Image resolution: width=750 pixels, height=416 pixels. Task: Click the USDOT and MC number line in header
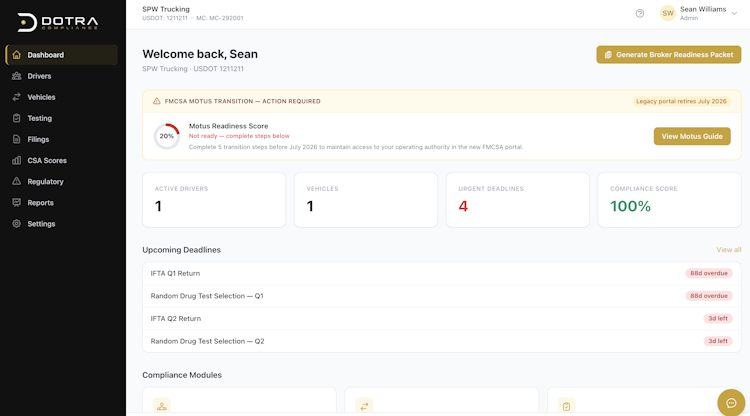click(192, 18)
